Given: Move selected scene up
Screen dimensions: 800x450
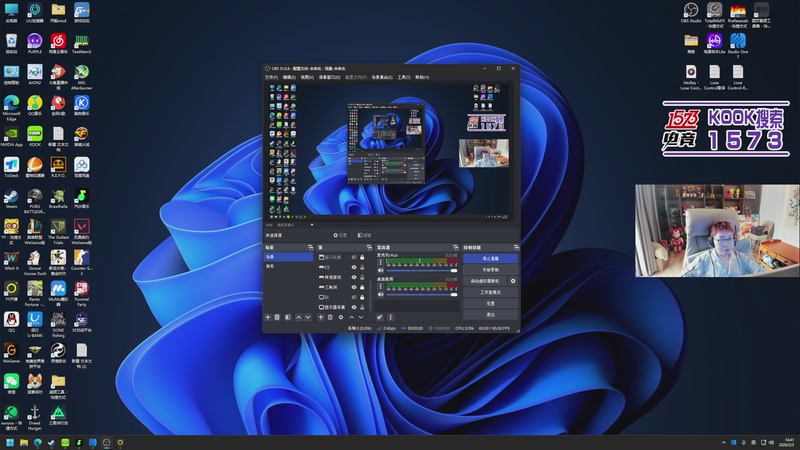Looking at the screenshot, I should tap(298, 317).
